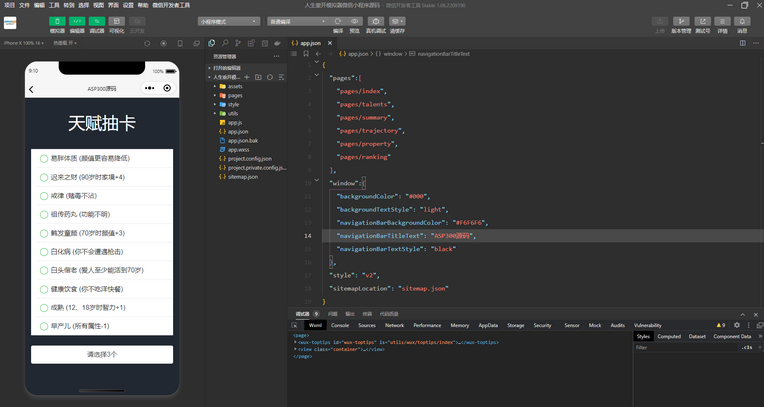Select the 易胖体质 talent radio option
This screenshot has height=407, width=764.
(x=44, y=158)
